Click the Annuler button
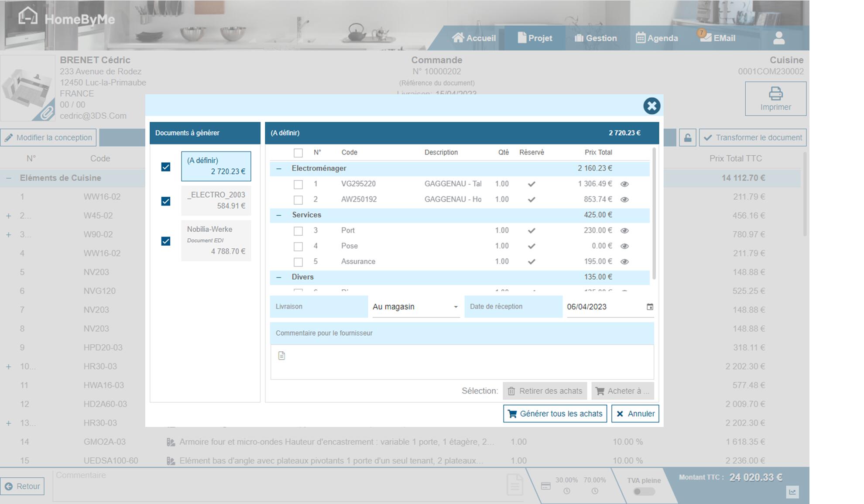 pos(635,414)
